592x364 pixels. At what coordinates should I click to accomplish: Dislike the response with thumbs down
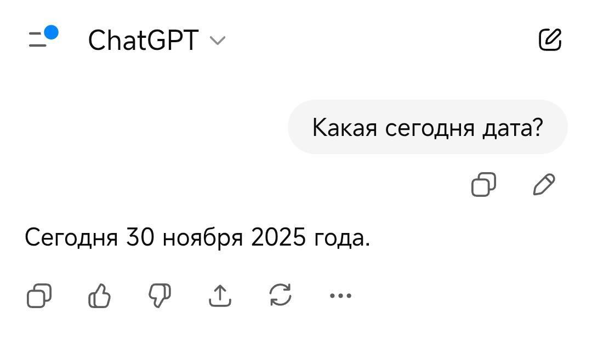click(x=160, y=296)
